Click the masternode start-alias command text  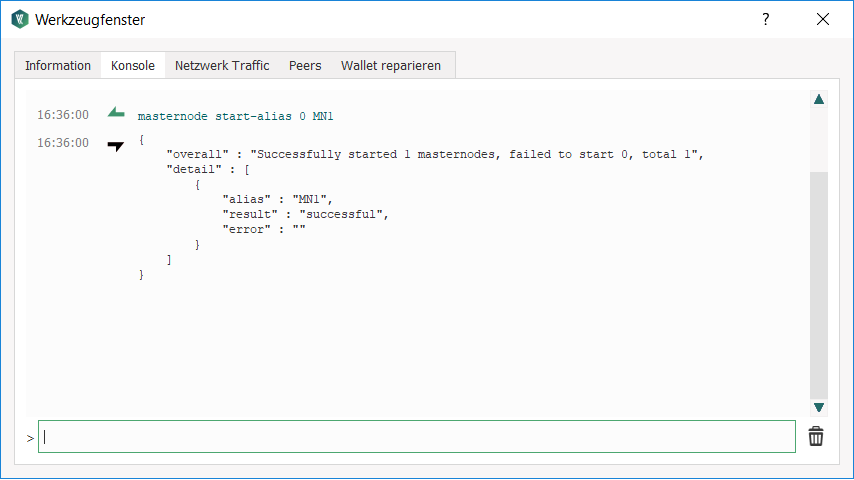[235, 116]
